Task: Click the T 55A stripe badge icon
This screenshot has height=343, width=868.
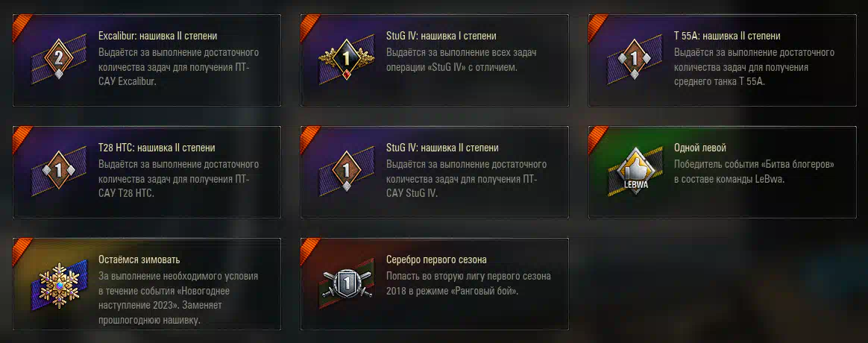Action: pos(635,59)
